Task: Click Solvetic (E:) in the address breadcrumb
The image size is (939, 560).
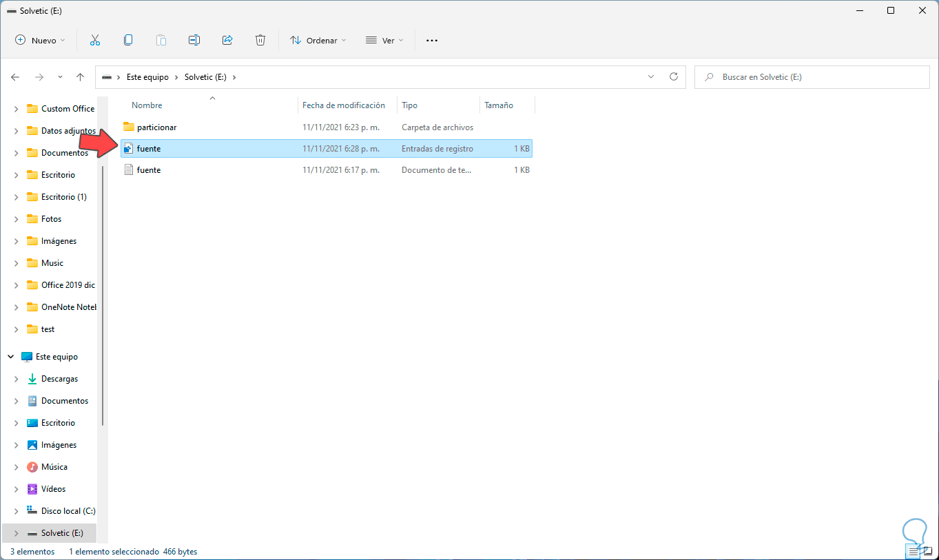Action: point(205,77)
